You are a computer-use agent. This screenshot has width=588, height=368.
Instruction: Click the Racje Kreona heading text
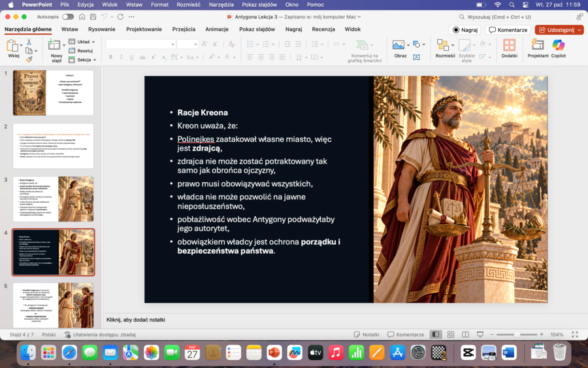203,112
